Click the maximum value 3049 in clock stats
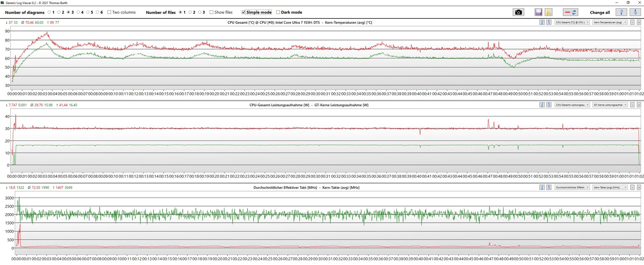 (x=68, y=188)
